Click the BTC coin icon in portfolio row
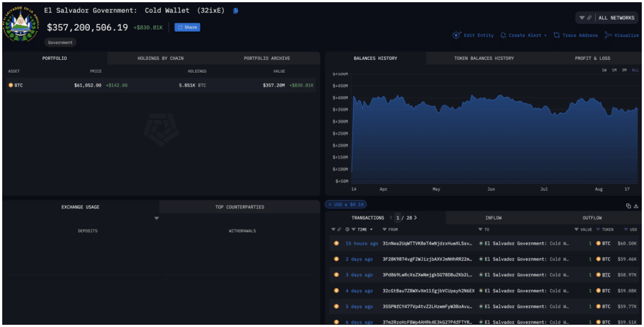 click(x=11, y=85)
